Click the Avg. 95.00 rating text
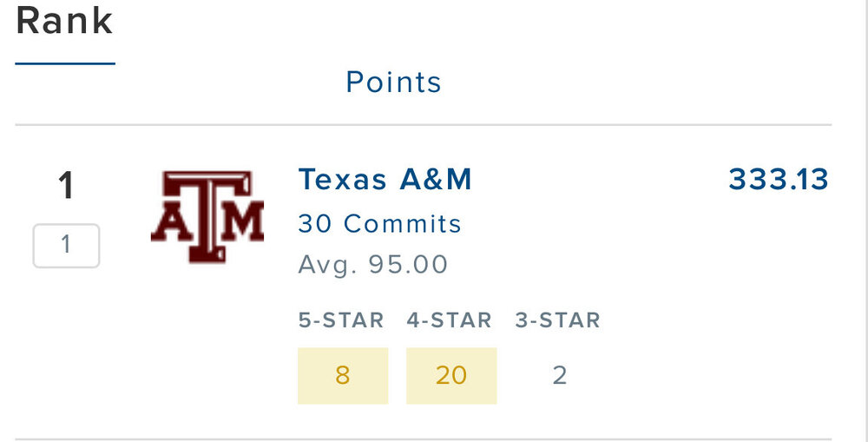Viewport: 868px width, 442px height. point(373,264)
